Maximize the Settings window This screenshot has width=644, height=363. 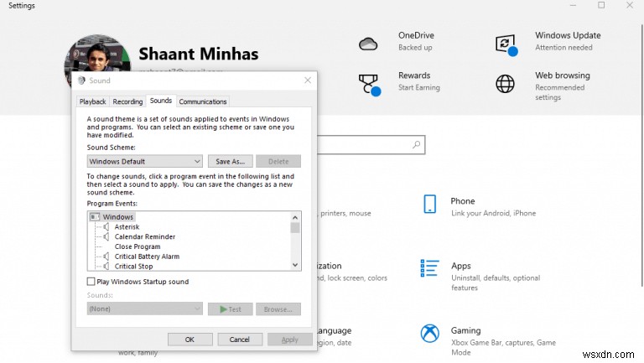pyautogui.click(x=601, y=5)
